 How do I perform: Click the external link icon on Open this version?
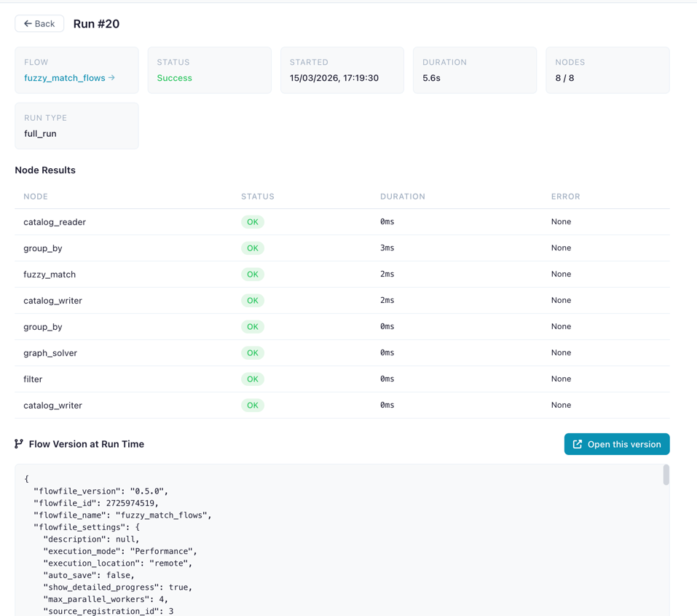578,444
